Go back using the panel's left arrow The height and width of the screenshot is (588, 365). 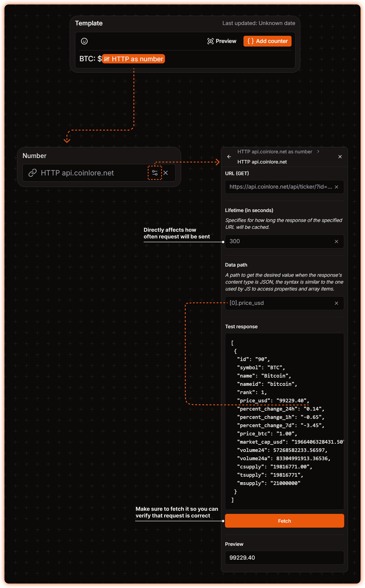pyautogui.click(x=229, y=157)
